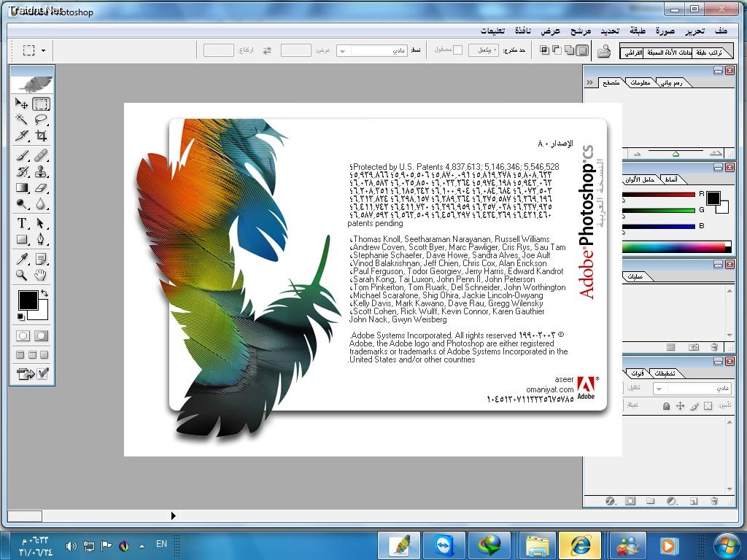747x560 pixels.
Task: Show hidden tray icons arrow
Action: [142, 545]
